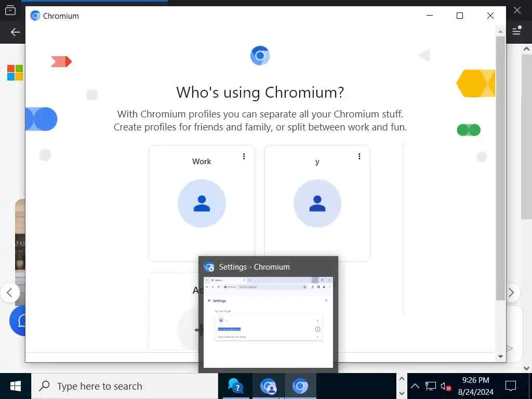Click the Chromium icon in the title bar

point(35,16)
